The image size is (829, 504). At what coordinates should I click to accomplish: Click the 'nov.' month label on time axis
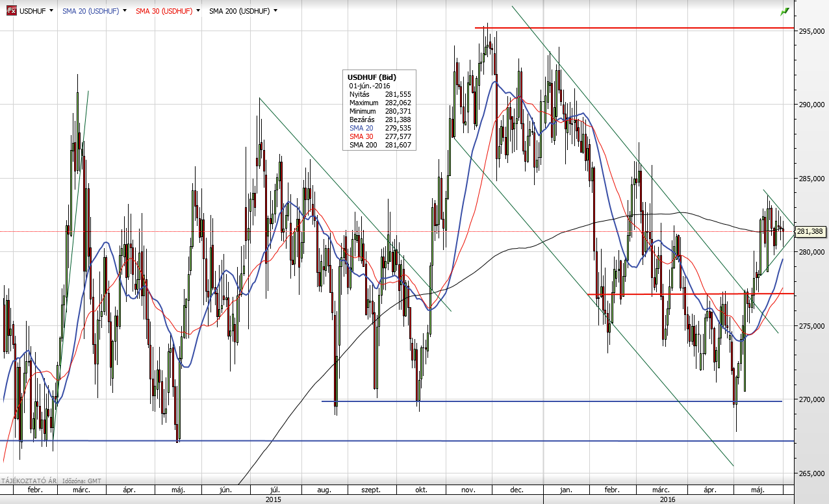[469, 490]
